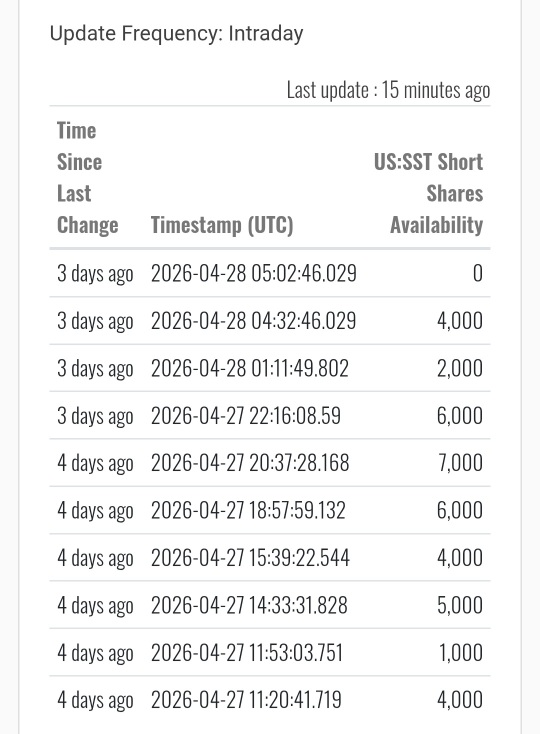Click the 2026-04-27 20:37:28.168 timestamp
Viewport: 540px width, 734px height.
pyautogui.click(x=250, y=462)
